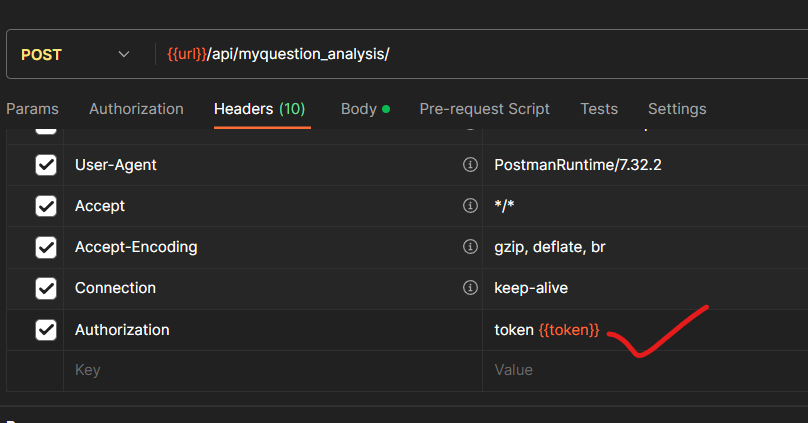Uncheck the User-Agent header checkbox
808x423 pixels.
click(x=46, y=165)
